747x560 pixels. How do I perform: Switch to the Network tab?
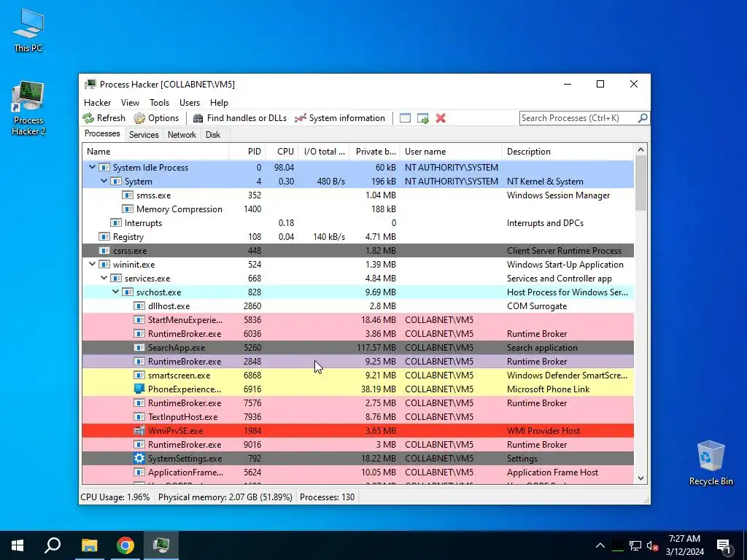[x=182, y=135]
